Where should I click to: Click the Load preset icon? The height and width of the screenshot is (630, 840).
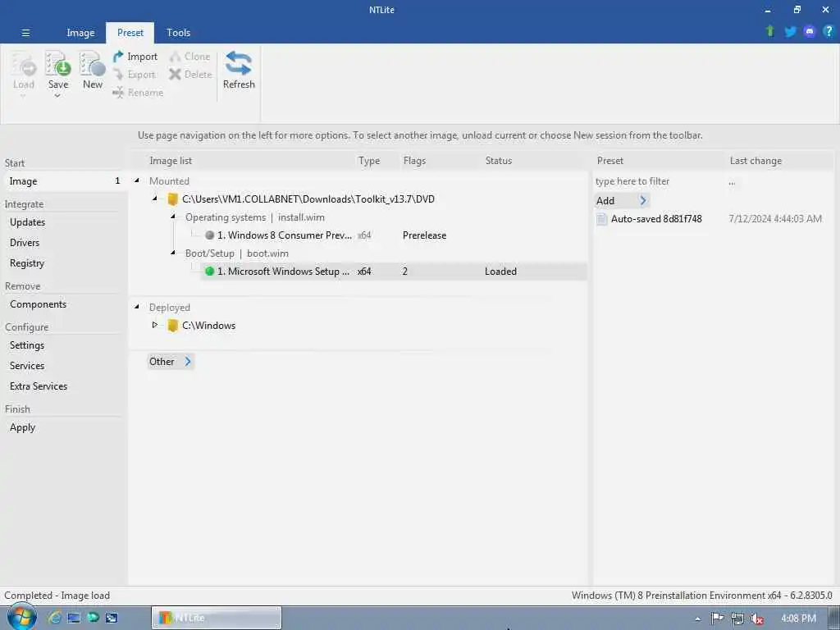(x=24, y=64)
